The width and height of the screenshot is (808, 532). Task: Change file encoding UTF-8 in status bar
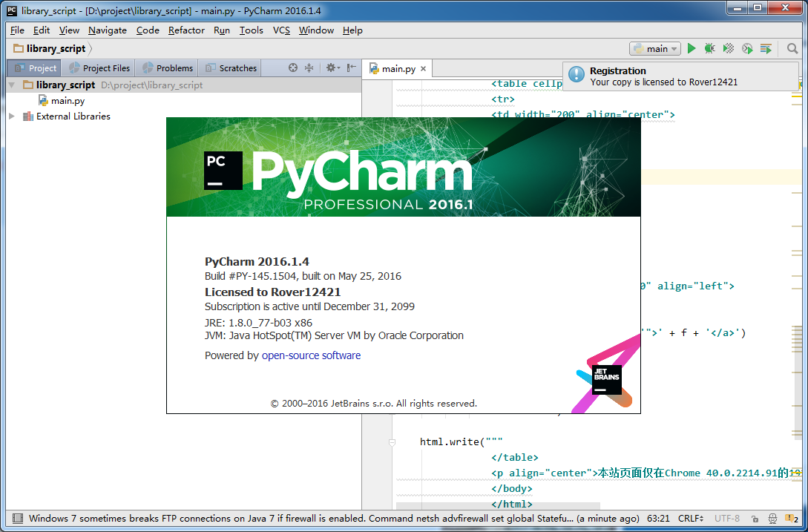coord(729,518)
